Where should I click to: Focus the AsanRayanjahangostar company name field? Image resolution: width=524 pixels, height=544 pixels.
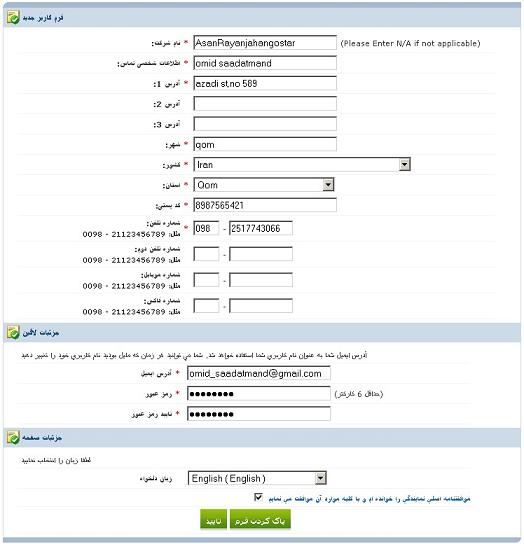tap(265, 43)
